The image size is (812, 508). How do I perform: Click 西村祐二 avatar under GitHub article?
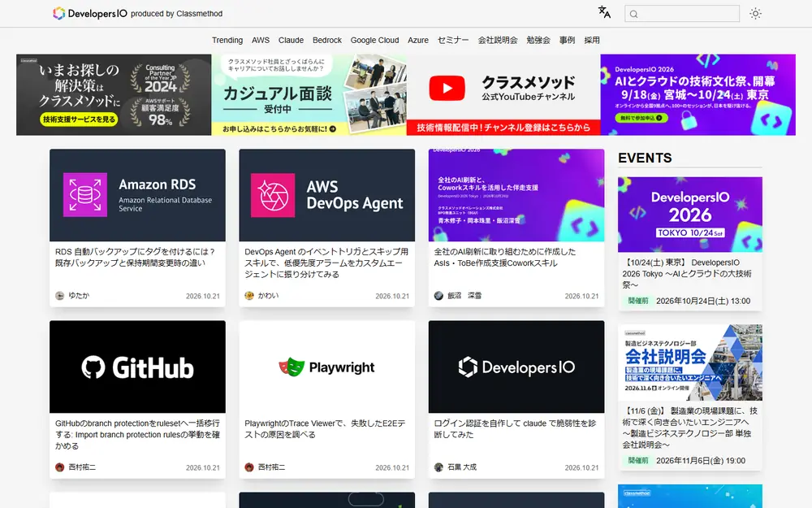[59, 467]
